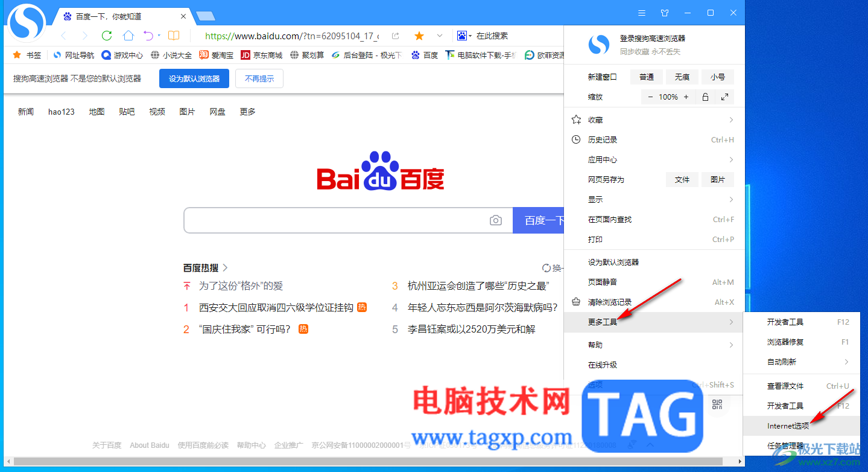The image size is (868, 472).
Task: Click the zoom lock icon
Action: [705, 97]
